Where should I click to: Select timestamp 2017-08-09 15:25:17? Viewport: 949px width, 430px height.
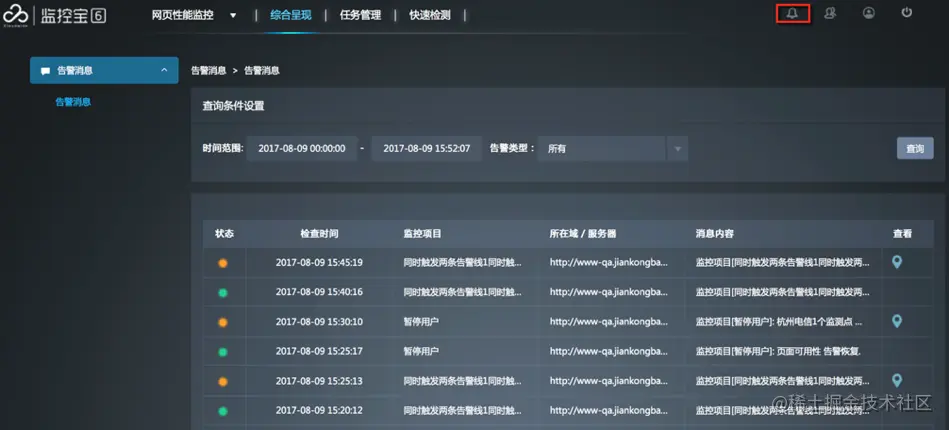[319, 351]
